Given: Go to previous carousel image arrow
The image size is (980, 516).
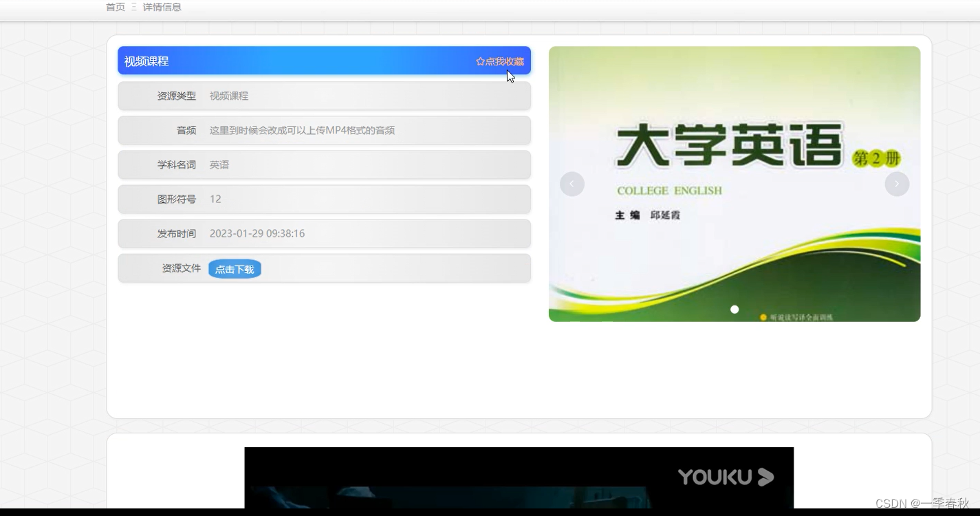Looking at the screenshot, I should [572, 184].
